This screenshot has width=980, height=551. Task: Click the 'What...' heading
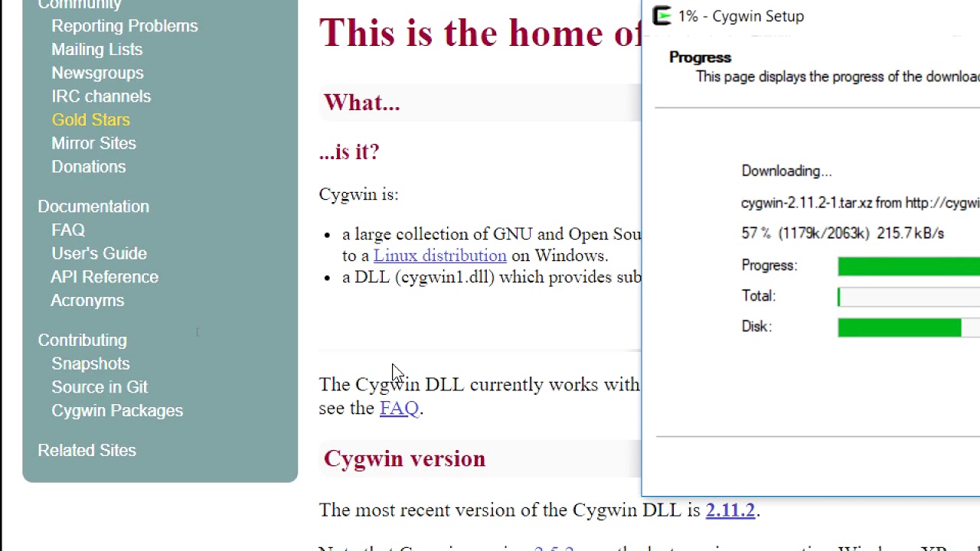(361, 103)
